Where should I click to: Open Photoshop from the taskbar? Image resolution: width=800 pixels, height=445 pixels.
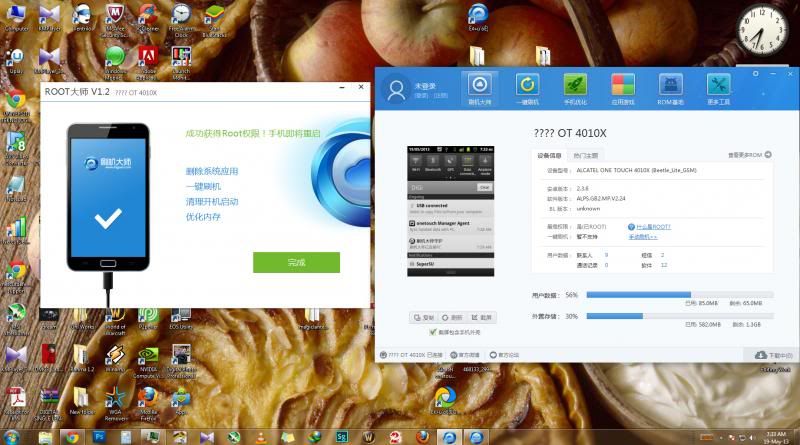coord(99,437)
